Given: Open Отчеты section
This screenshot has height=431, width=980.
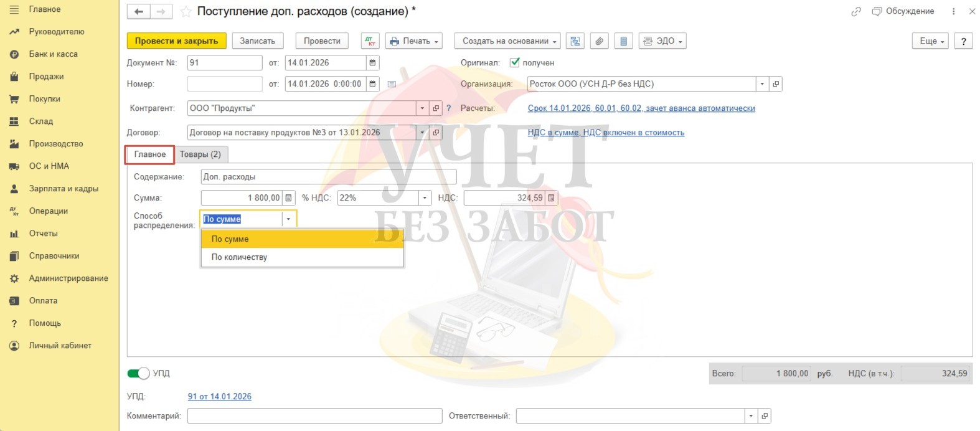Looking at the screenshot, I should point(43,234).
